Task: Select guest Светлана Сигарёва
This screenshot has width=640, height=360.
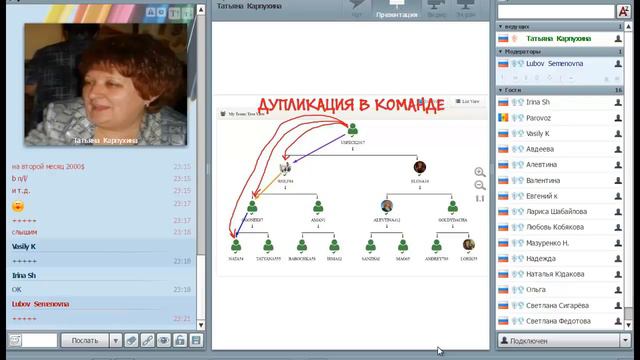Action: point(559,306)
